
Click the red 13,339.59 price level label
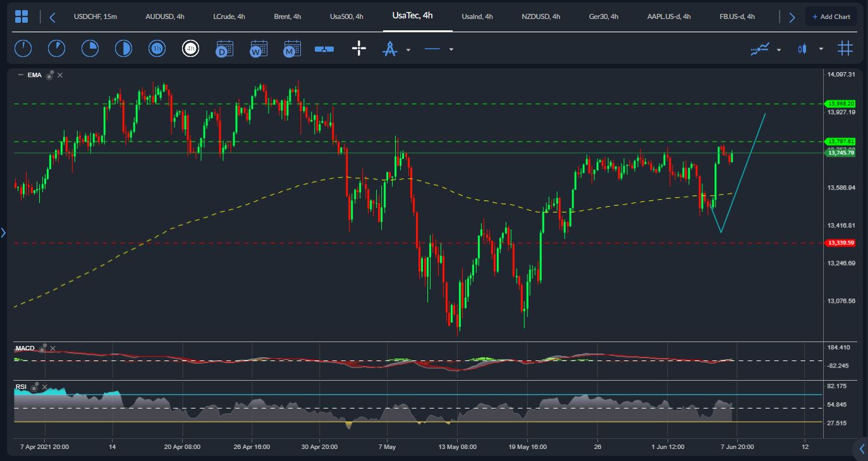(840, 243)
